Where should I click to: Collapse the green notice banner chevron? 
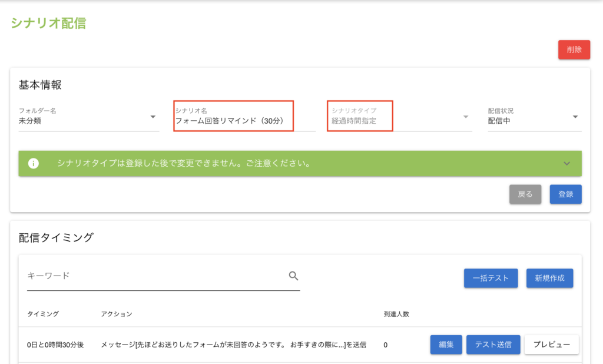(566, 163)
